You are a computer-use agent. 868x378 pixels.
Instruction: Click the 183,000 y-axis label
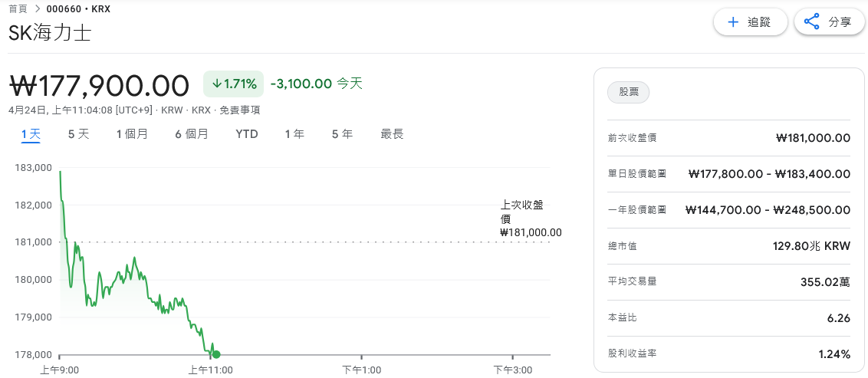pyautogui.click(x=31, y=167)
